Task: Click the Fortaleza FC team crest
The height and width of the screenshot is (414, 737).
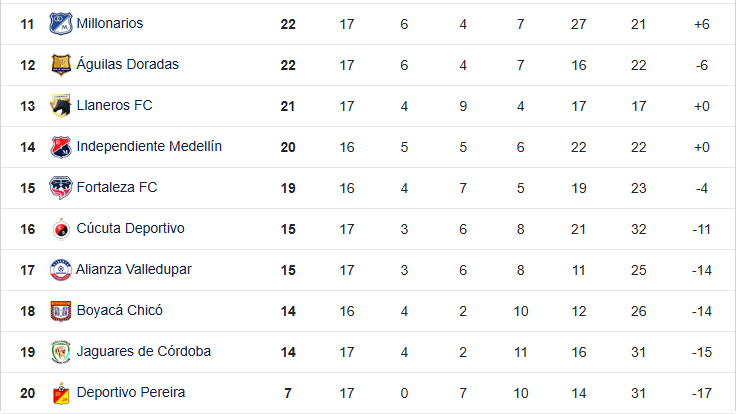Action: [61, 188]
